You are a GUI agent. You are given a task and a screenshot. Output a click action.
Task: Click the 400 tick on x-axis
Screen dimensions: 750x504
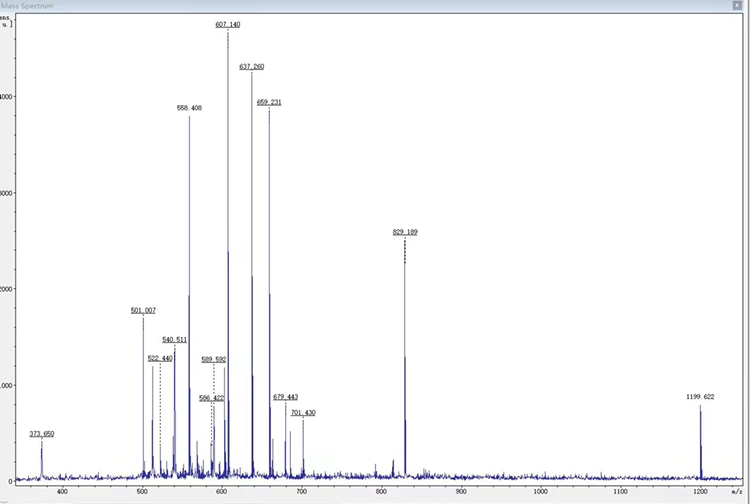(62, 492)
